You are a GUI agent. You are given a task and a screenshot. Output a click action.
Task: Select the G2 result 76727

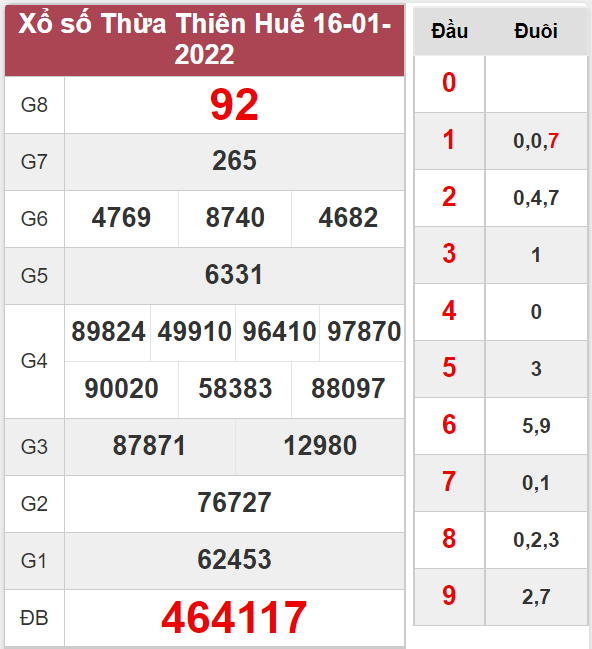point(234,503)
